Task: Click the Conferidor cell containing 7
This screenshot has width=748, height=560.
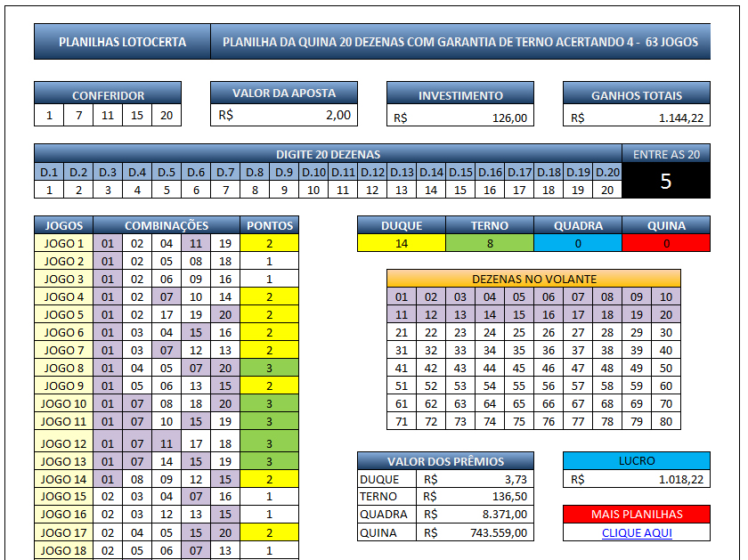Action: tap(78, 116)
